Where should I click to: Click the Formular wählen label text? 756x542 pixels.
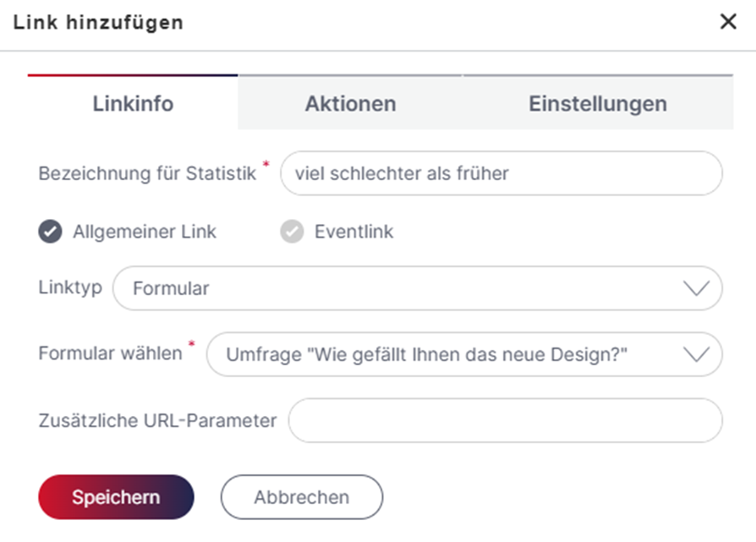111,353
